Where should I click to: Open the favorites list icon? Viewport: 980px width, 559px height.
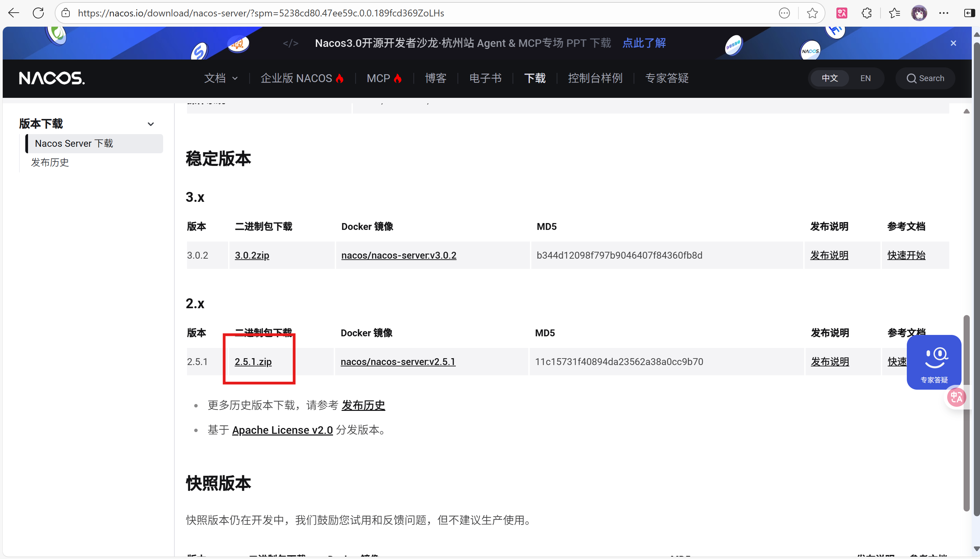point(894,13)
